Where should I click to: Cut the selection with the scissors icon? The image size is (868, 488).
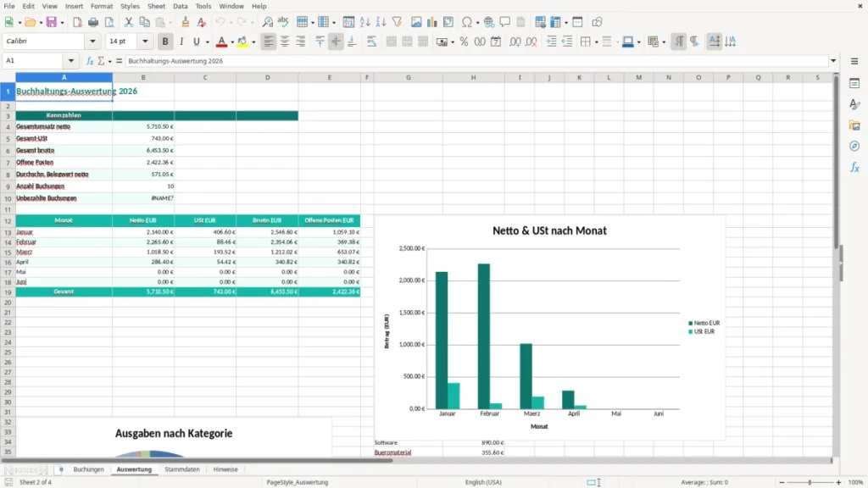(x=129, y=22)
